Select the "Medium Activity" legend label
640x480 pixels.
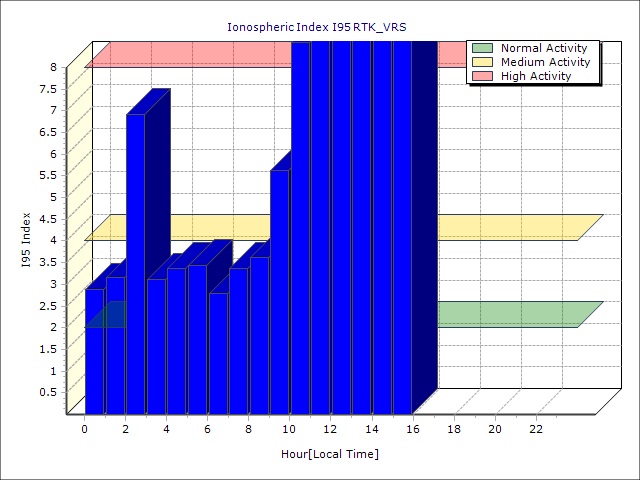pyautogui.click(x=545, y=62)
